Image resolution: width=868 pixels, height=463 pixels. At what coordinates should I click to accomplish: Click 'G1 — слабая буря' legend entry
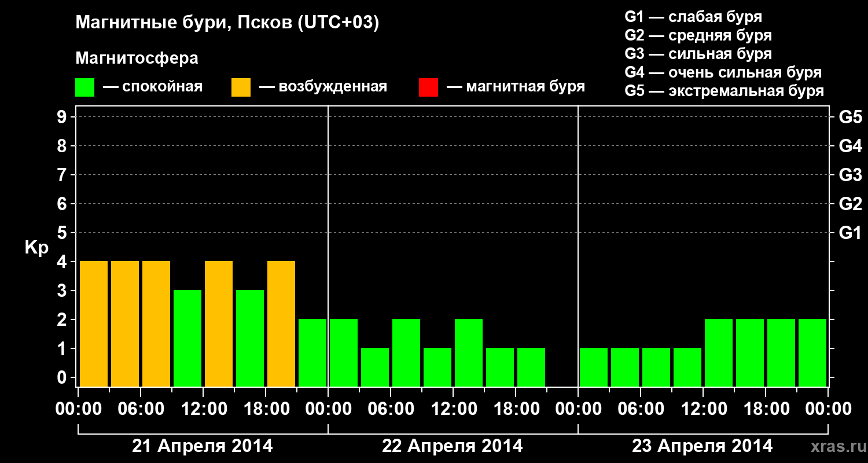[693, 17]
